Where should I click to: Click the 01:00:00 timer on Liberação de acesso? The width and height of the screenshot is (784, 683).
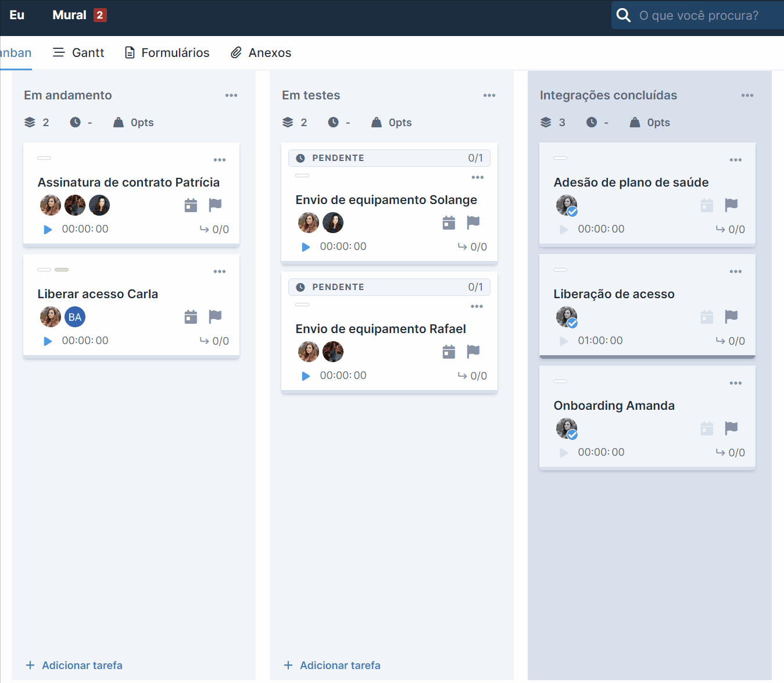[x=600, y=341]
